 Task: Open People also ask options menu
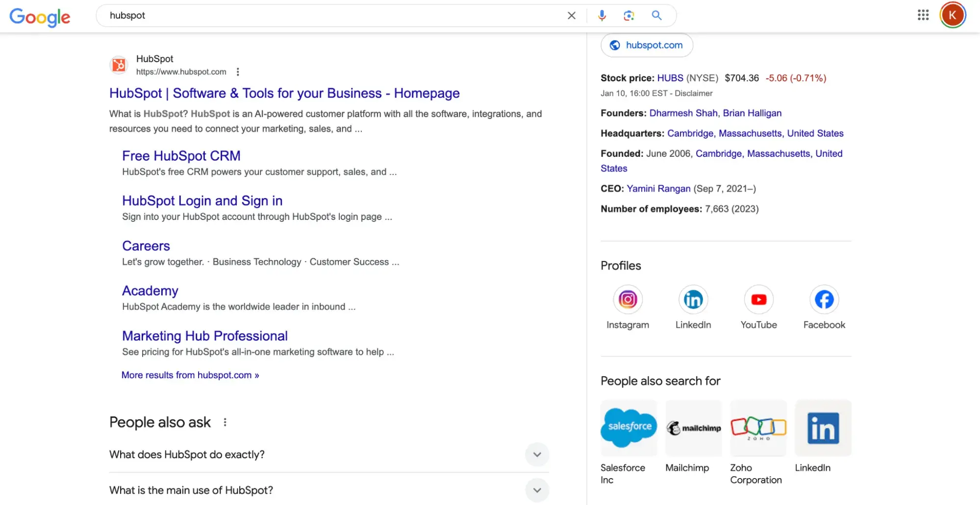click(x=225, y=422)
